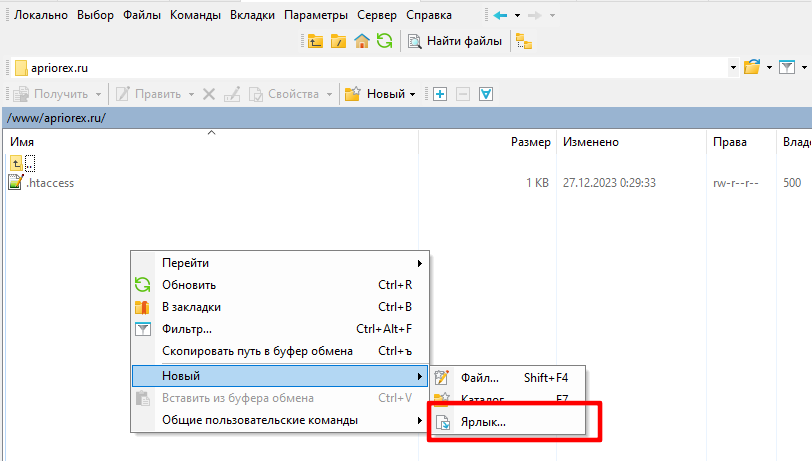Click the parent directory toolbar icon
The height and width of the screenshot is (461, 812).
[316, 41]
